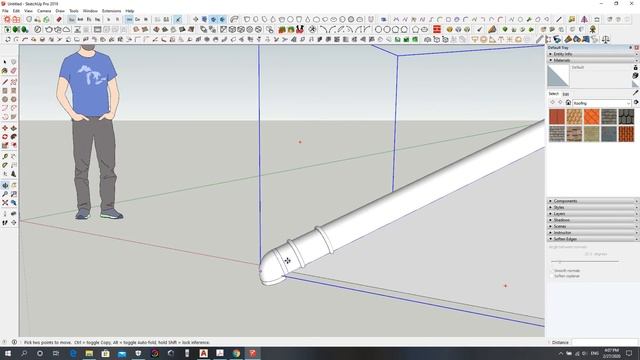Click the Zoom Extents tool
640x360 pixels.
pyautogui.click(x=5, y=203)
